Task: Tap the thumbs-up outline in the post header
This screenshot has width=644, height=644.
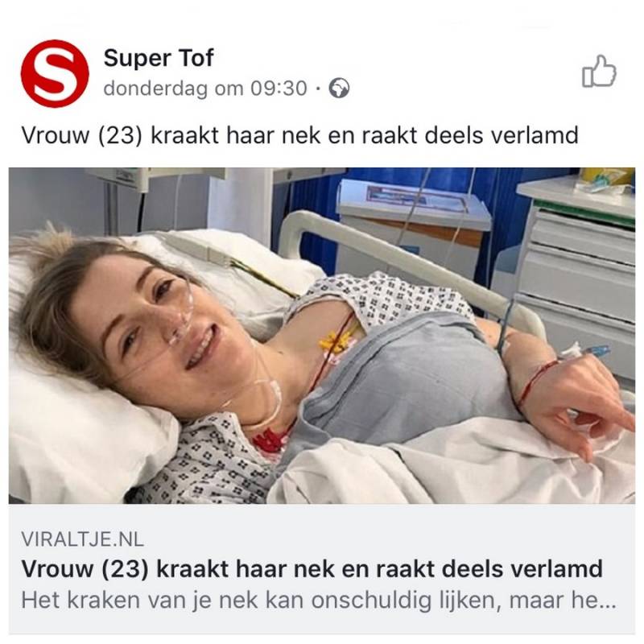Action: [599, 72]
